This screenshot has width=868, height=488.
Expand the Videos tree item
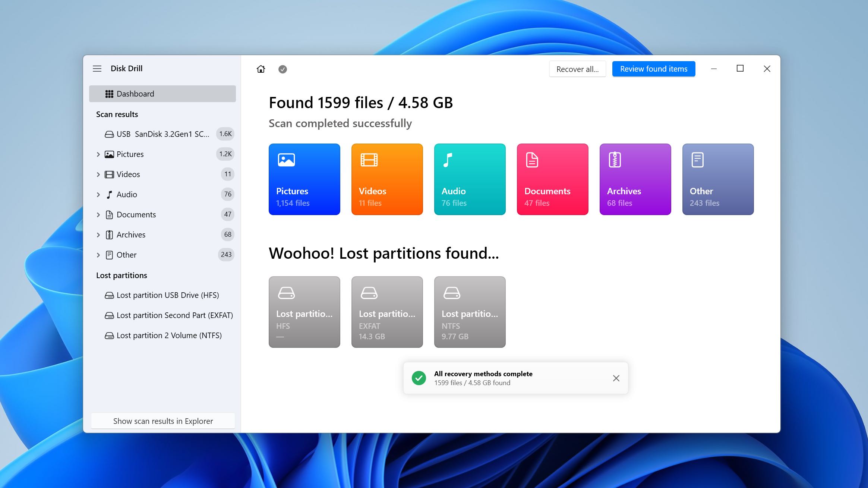click(98, 174)
